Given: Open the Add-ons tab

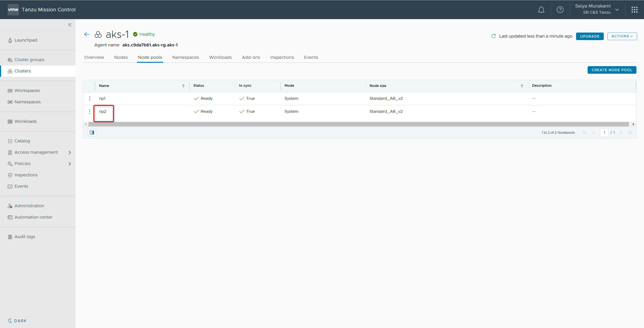Looking at the screenshot, I should coord(251,57).
